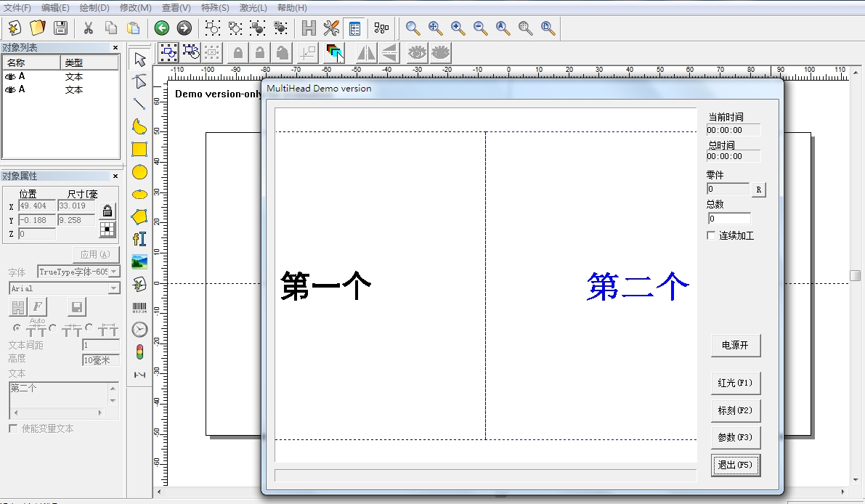Close the 对象属性 object properties panel

coord(115,176)
